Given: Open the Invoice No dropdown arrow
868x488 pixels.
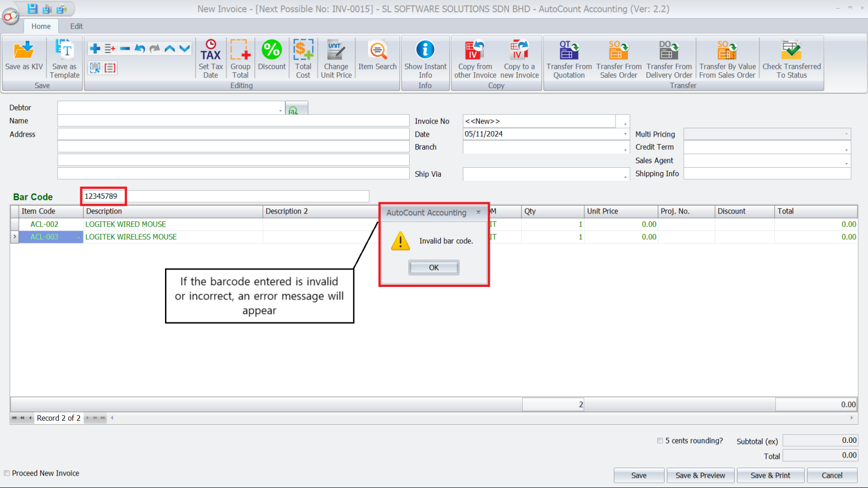Looking at the screenshot, I should tap(624, 121).
